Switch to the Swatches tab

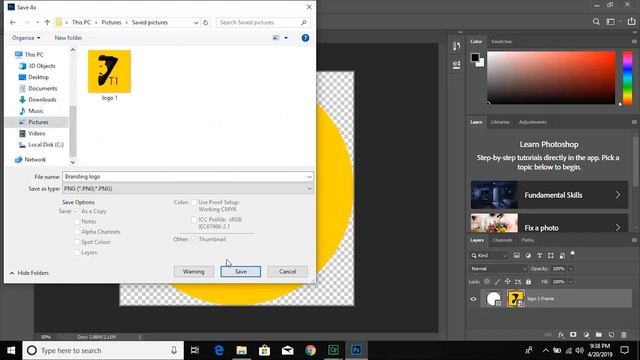501,42
